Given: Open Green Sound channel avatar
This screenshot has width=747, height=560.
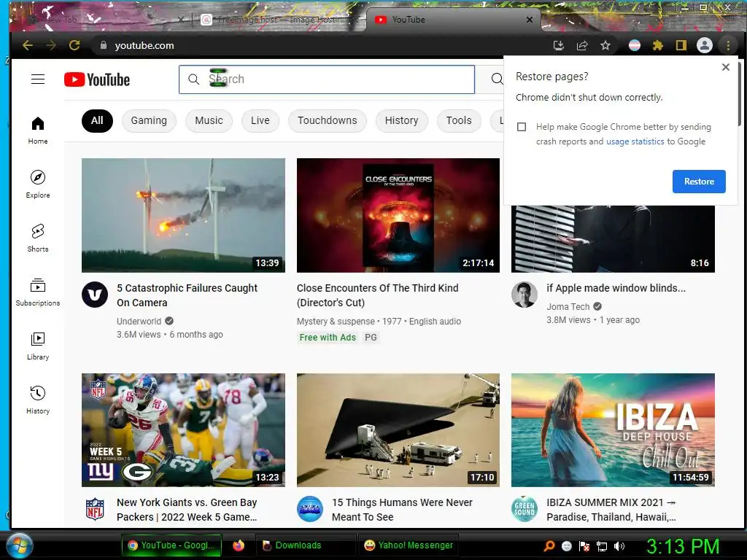Looking at the screenshot, I should [525, 509].
